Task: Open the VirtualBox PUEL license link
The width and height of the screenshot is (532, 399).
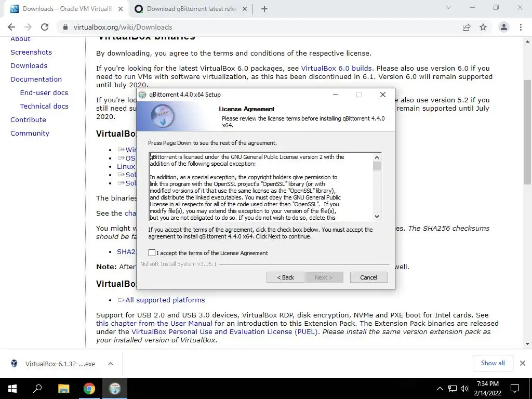Action: click(224, 332)
